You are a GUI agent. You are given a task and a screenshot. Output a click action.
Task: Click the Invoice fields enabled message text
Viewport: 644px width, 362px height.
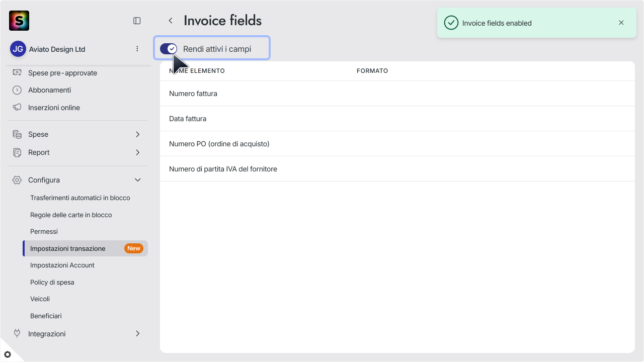tap(497, 23)
